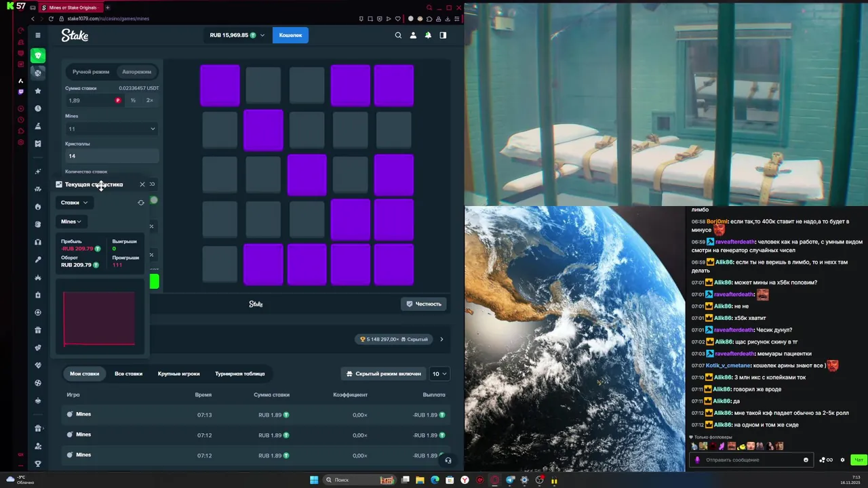Expand the 5 148 297,00 winner banner arrow
Screen dimensions: 868x488
point(441,339)
